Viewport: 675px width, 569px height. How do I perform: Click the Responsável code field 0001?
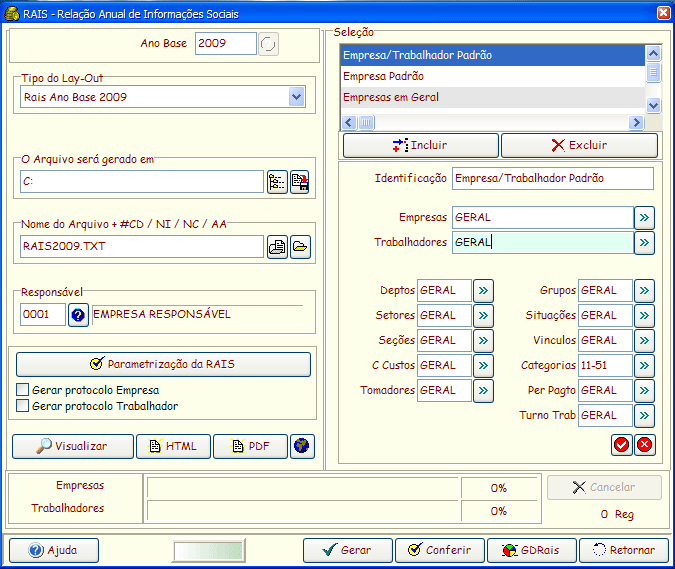tap(43, 315)
